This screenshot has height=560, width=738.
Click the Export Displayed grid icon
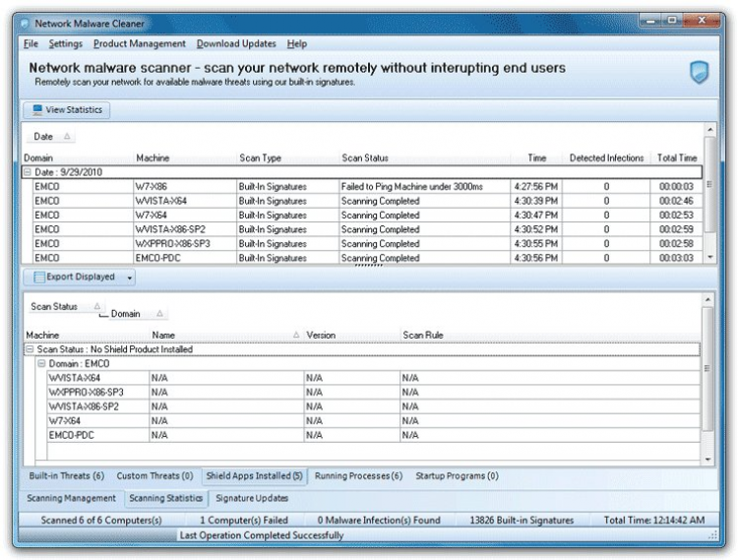(39, 278)
